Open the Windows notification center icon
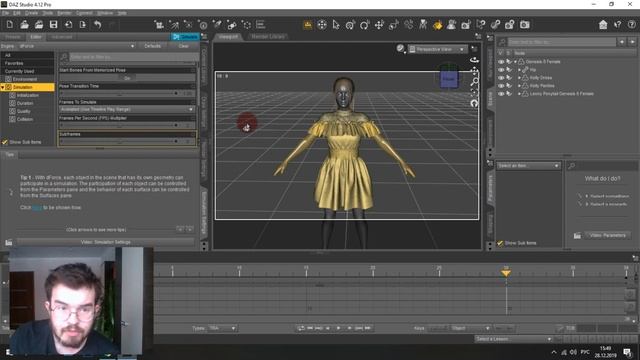Viewport: 640px width, 360px height. tap(627, 352)
